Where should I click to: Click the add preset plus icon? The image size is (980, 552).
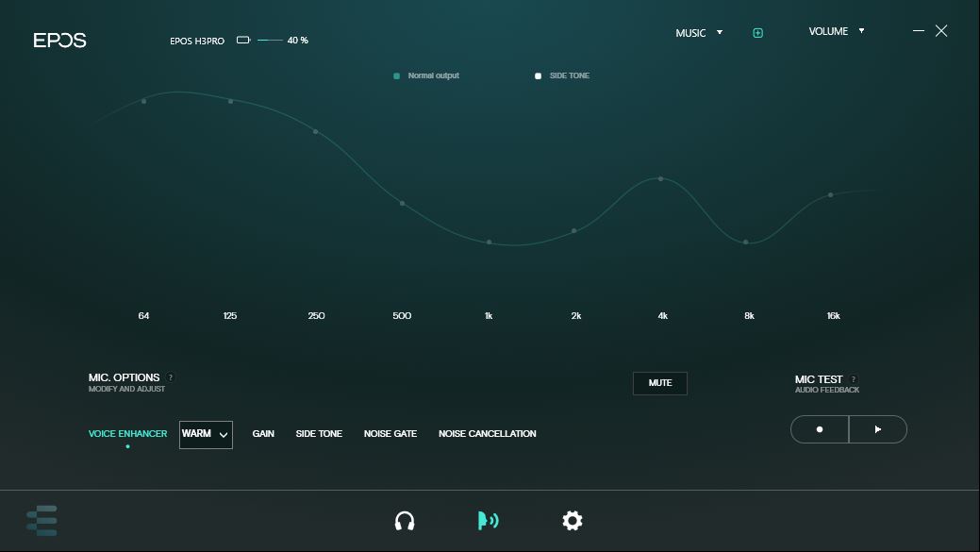tap(757, 33)
